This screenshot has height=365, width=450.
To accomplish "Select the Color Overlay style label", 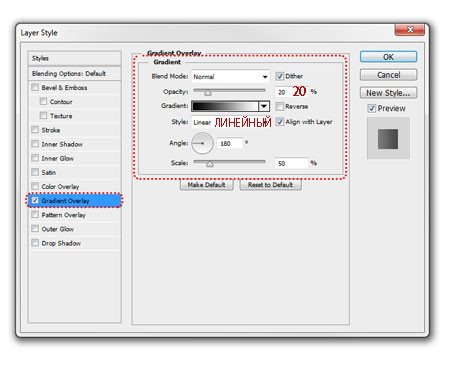I will click(60, 187).
